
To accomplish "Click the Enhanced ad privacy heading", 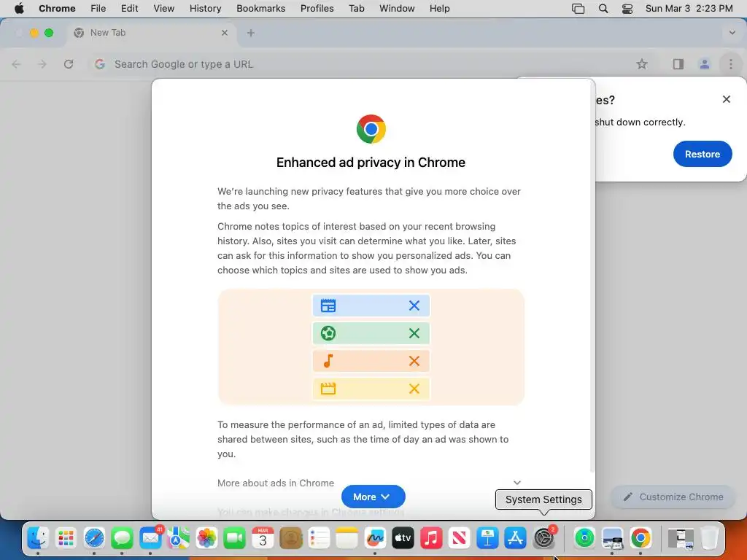I will 371,163.
